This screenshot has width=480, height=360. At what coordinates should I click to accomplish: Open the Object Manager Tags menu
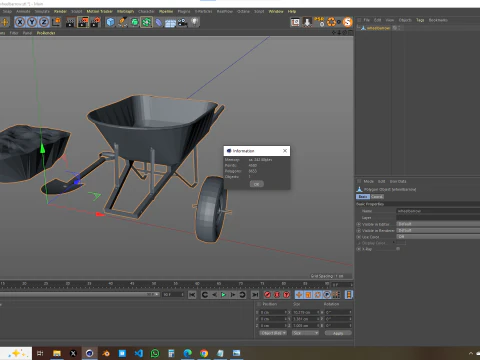[x=420, y=20]
